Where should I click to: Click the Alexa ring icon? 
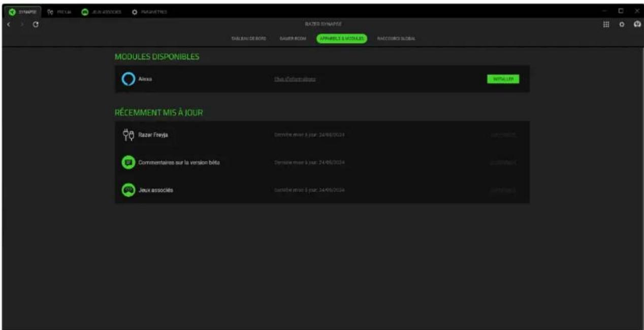[x=128, y=79]
